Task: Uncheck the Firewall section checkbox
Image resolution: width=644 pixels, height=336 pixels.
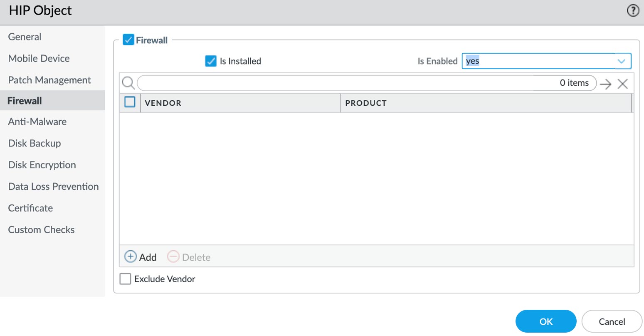Action: 128,40
